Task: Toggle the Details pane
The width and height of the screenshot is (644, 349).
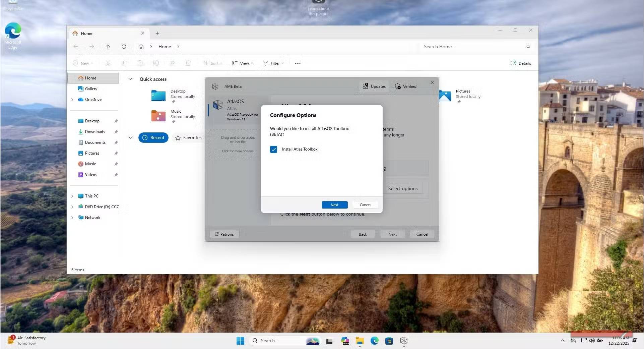Action: (x=520, y=63)
